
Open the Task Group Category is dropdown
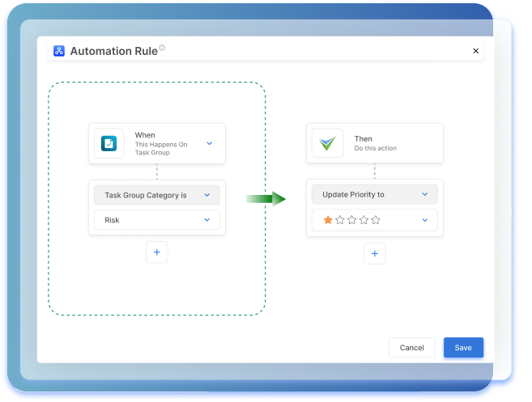click(156, 195)
